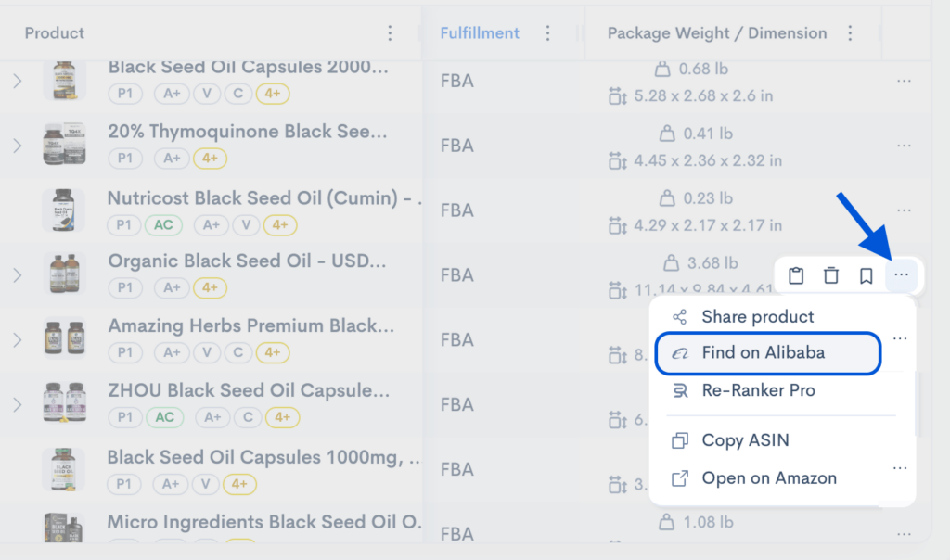Open the Package Weight column kebab menu
The height and width of the screenshot is (560, 950).
point(851,32)
